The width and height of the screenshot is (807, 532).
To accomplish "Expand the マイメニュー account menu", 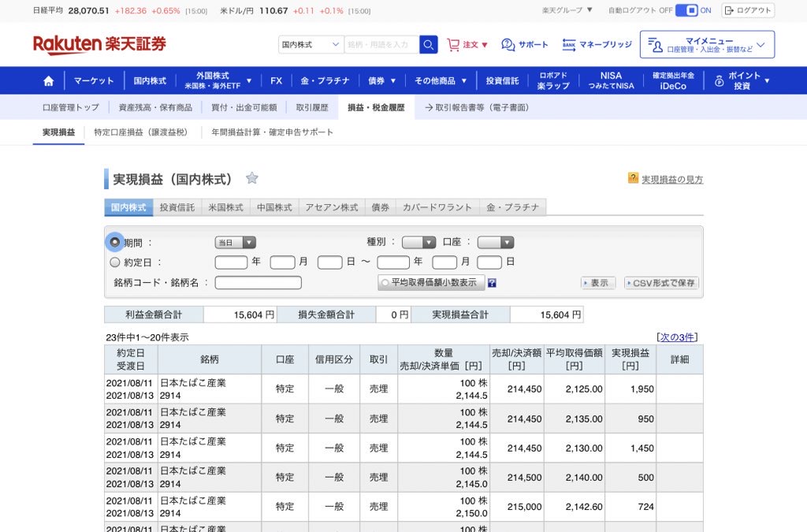I will pos(707,45).
